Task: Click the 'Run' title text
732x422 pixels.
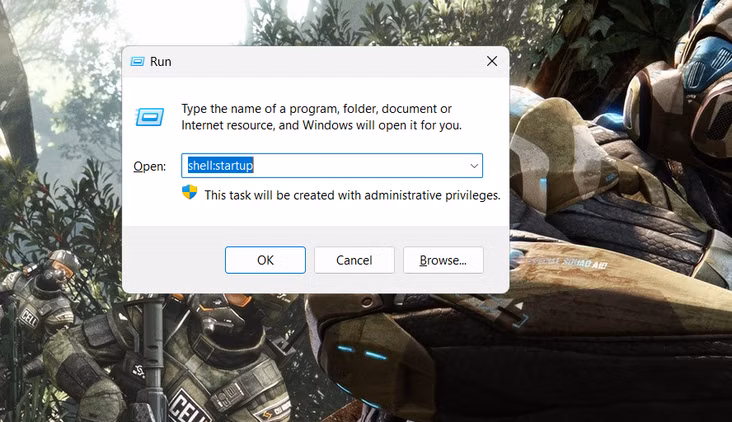Action: pos(161,62)
